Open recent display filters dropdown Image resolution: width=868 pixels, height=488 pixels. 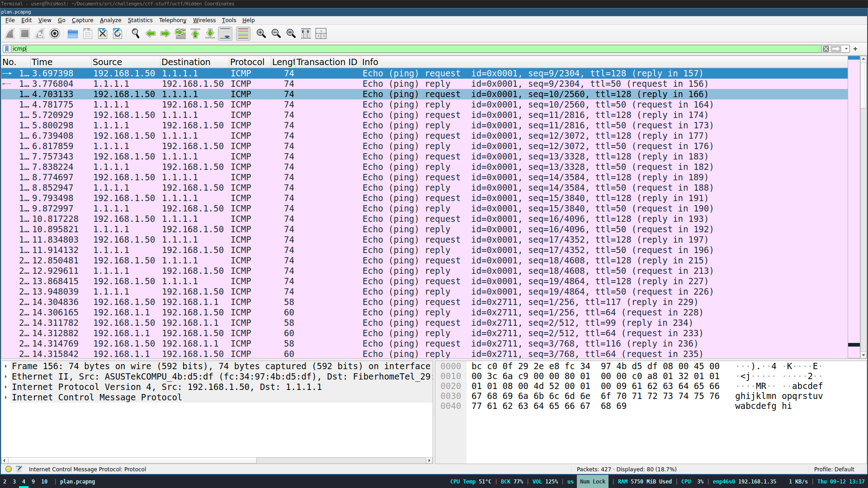pyautogui.click(x=846, y=49)
